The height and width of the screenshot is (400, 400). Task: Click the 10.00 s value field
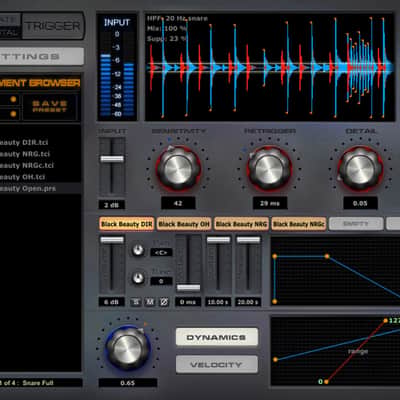pos(218,302)
